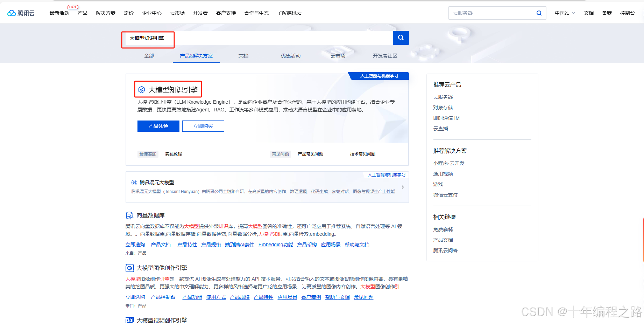Open the 大模型图像创作引擎 result title

(162, 268)
